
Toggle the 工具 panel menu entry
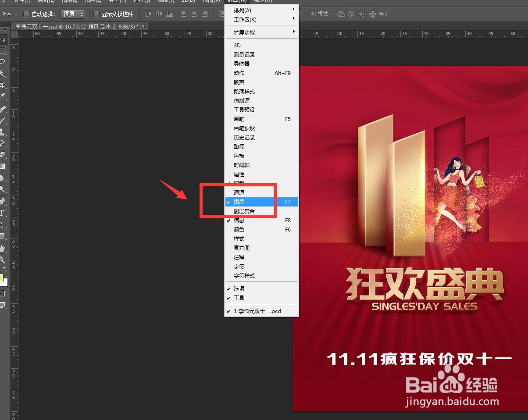(261, 298)
